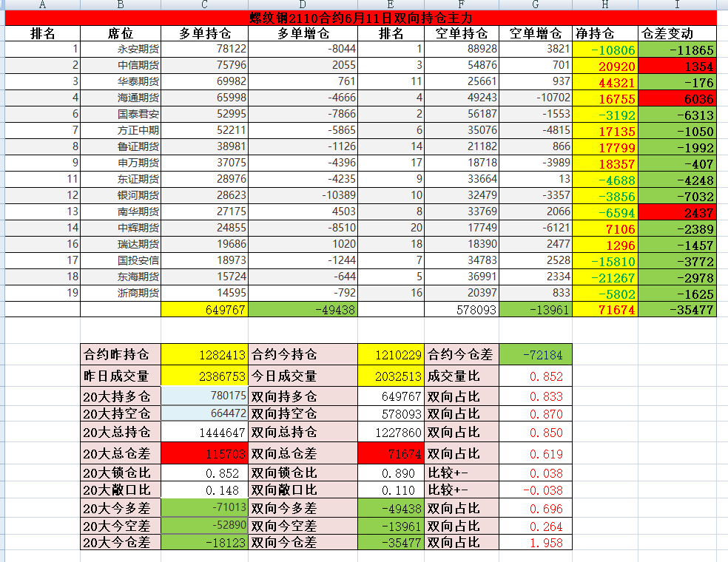Click the ratio value 1.958
Image resolution: width=728 pixels, height=562 pixels.
pyautogui.click(x=536, y=542)
